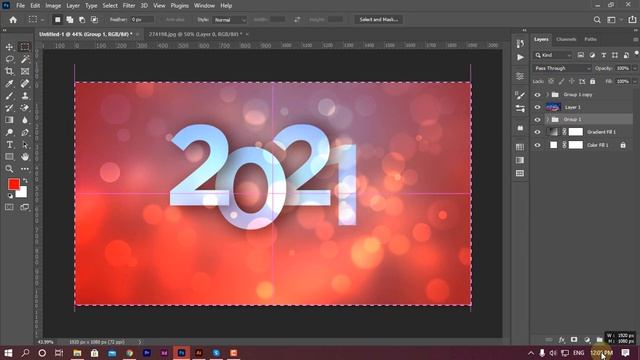This screenshot has height=360, width=640.
Task: Switch to the 274198.jpg document tab
Action: pyautogui.click(x=195, y=34)
